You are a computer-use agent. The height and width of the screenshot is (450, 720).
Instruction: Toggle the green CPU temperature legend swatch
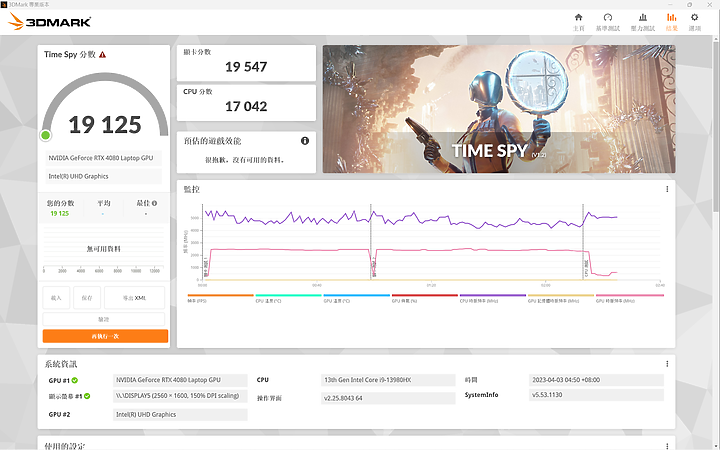tap(288, 295)
